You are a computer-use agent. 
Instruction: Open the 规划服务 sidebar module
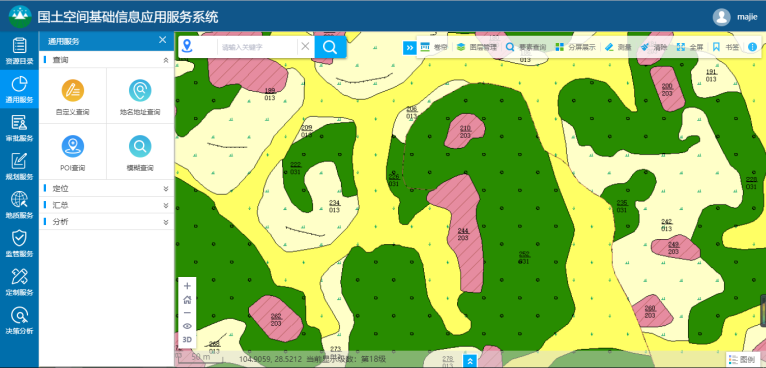(x=19, y=167)
